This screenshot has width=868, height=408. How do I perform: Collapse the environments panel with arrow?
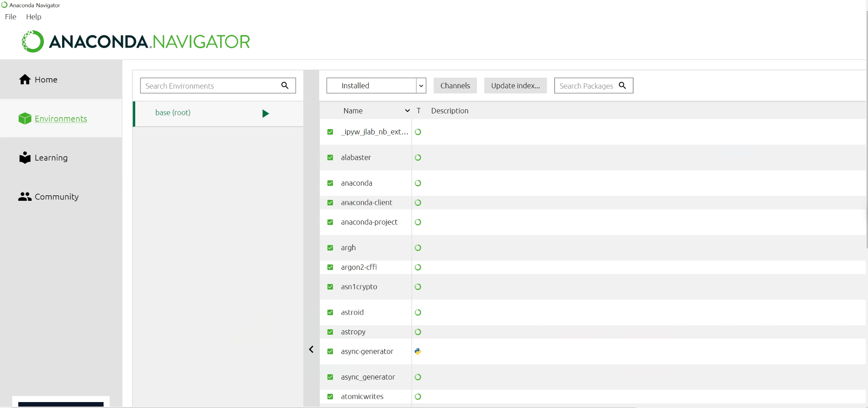tap(311, 349)
